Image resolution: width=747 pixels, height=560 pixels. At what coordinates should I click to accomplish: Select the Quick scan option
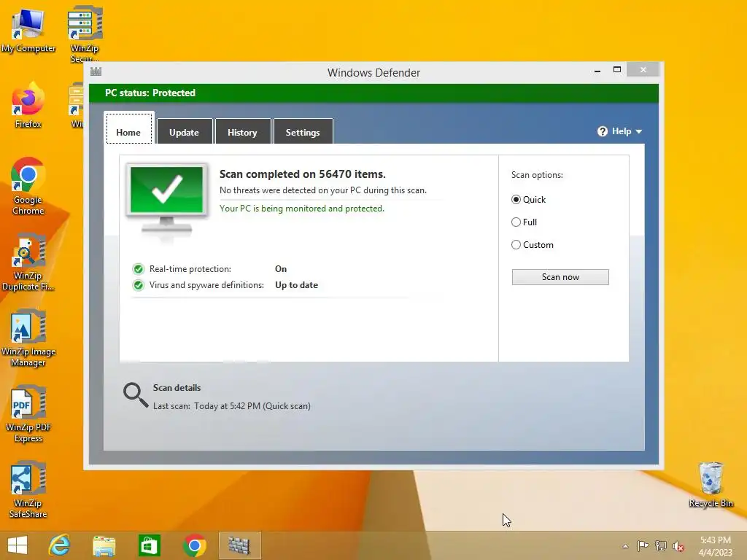[x=516, y=200]
